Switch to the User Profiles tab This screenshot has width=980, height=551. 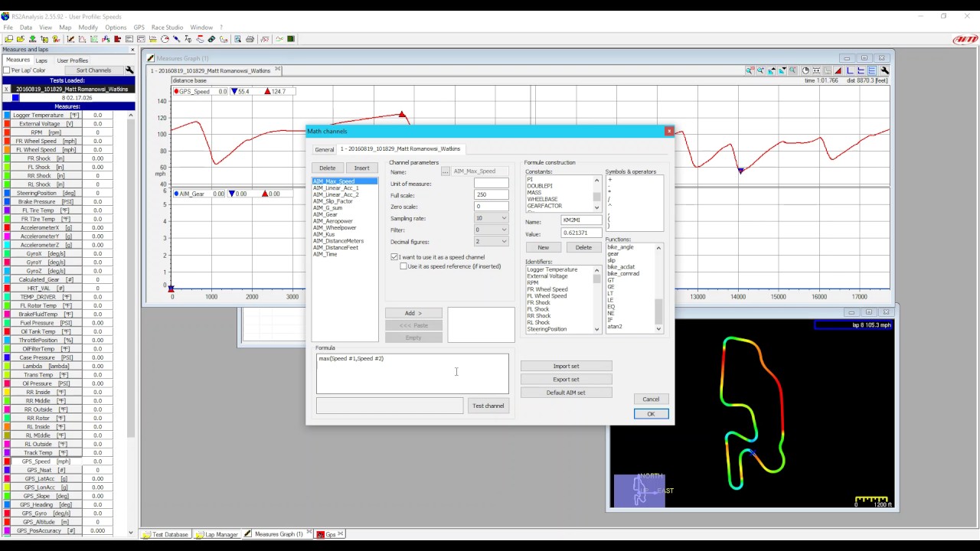tap(73, 60)
